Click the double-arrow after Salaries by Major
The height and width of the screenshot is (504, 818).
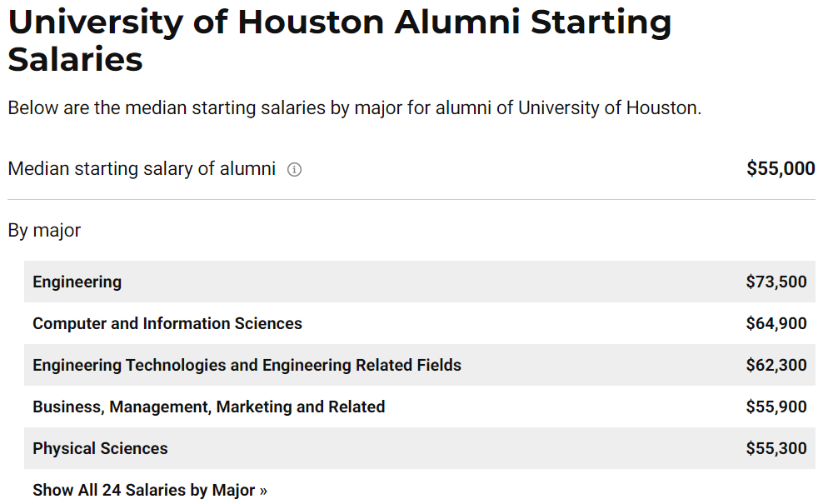(x=263, y=491)
